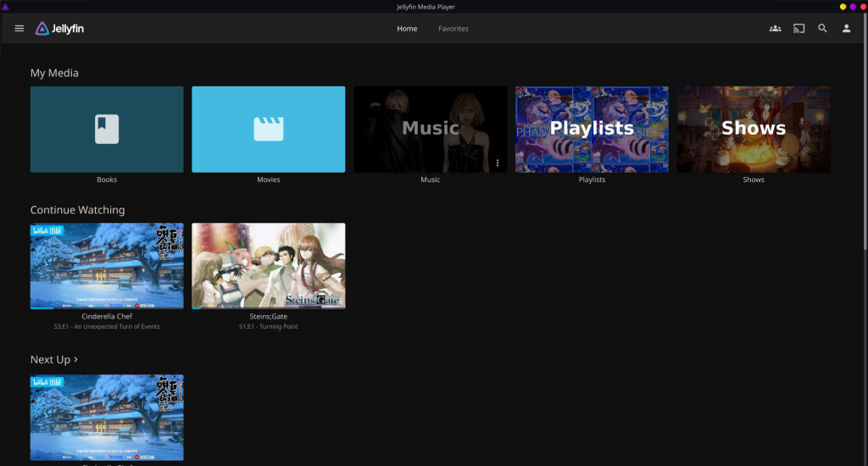Click the Jellyfin logo

tap(59, 29)
